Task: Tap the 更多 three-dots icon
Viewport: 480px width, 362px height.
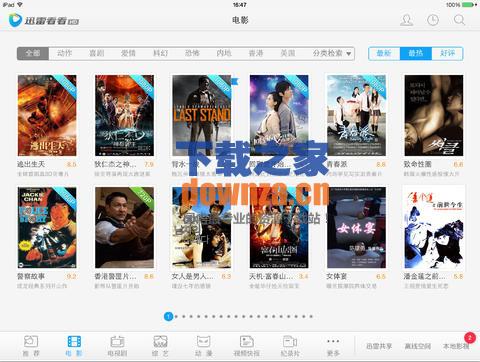Action: [x=333, y=341]
